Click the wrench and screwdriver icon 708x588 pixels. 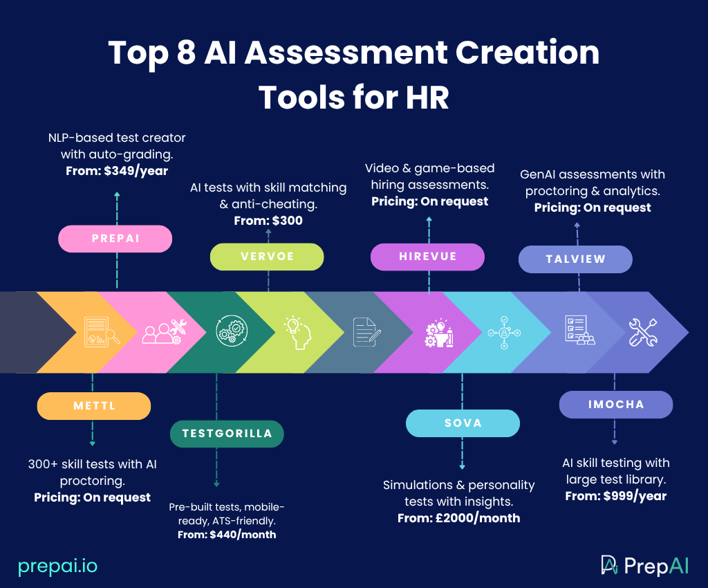642,331
